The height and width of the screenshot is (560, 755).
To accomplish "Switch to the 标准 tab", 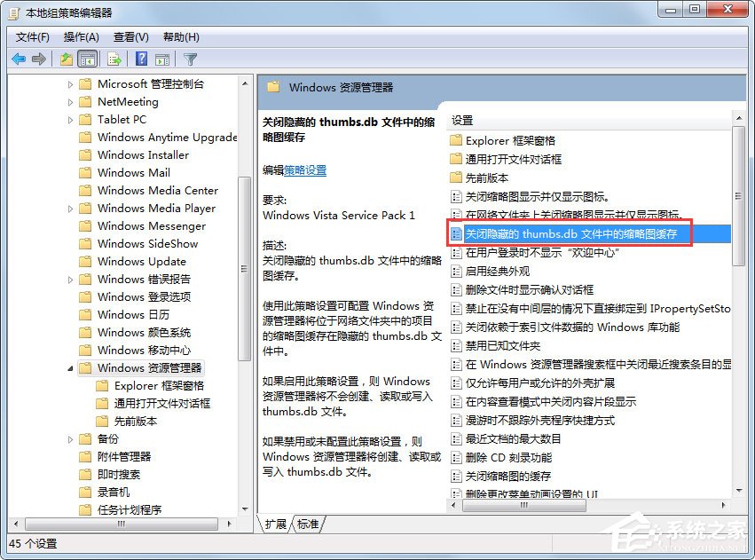I will (x=307, y=524).
